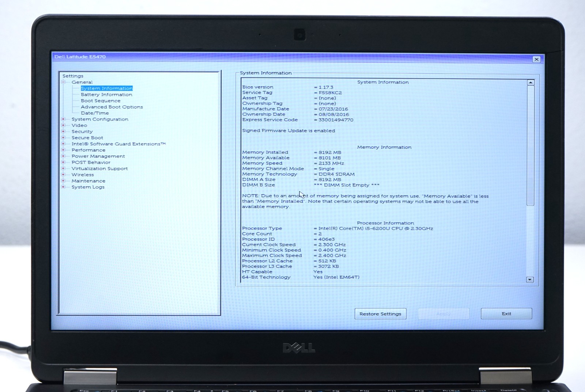Click Memory Speed value 2133 MHz
Image resolution: width=585 pixels, height=392 pixels.
click(x=331, y=163)
